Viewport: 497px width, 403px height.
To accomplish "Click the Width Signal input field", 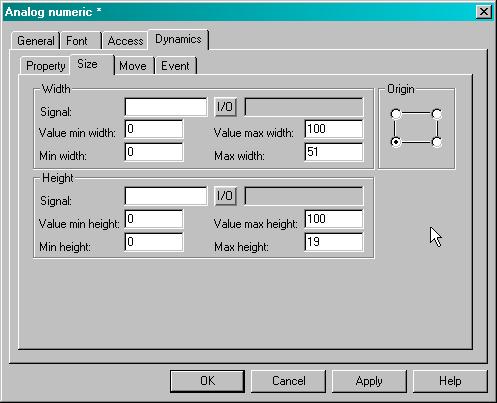I will 166,107.
